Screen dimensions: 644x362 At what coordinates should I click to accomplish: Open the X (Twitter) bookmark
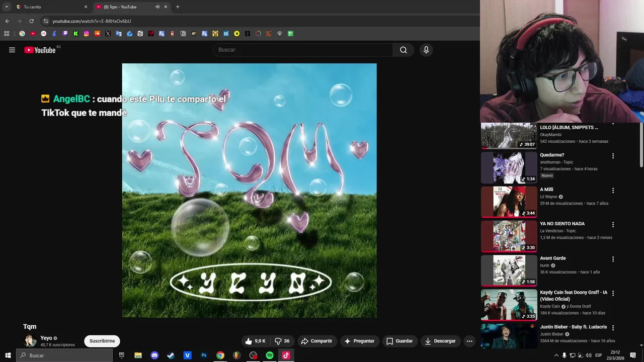pyautogui.click(x=108, y=34)
